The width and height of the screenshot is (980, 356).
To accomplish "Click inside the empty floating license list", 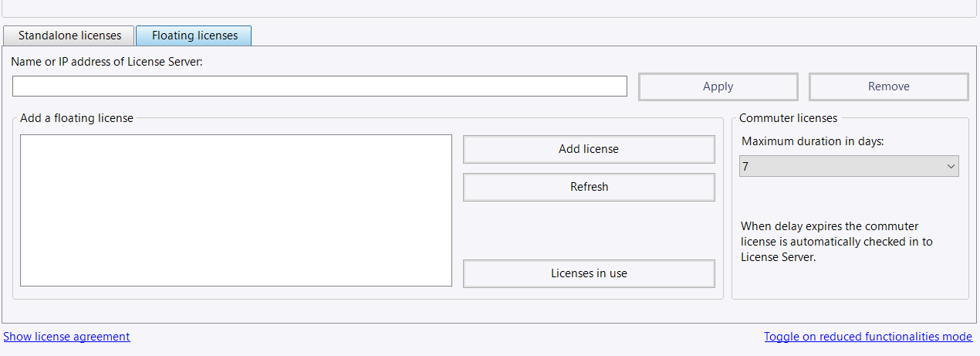I will point(236,211).
